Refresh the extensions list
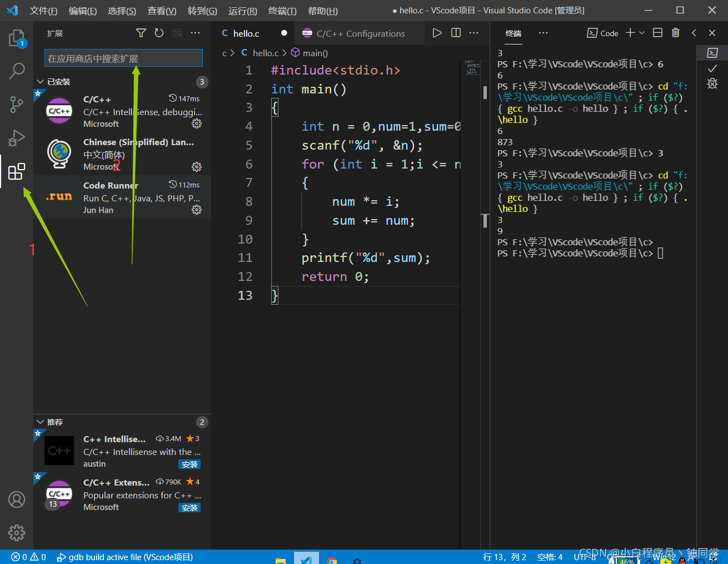Screen dimensions: 728x564 159,33
